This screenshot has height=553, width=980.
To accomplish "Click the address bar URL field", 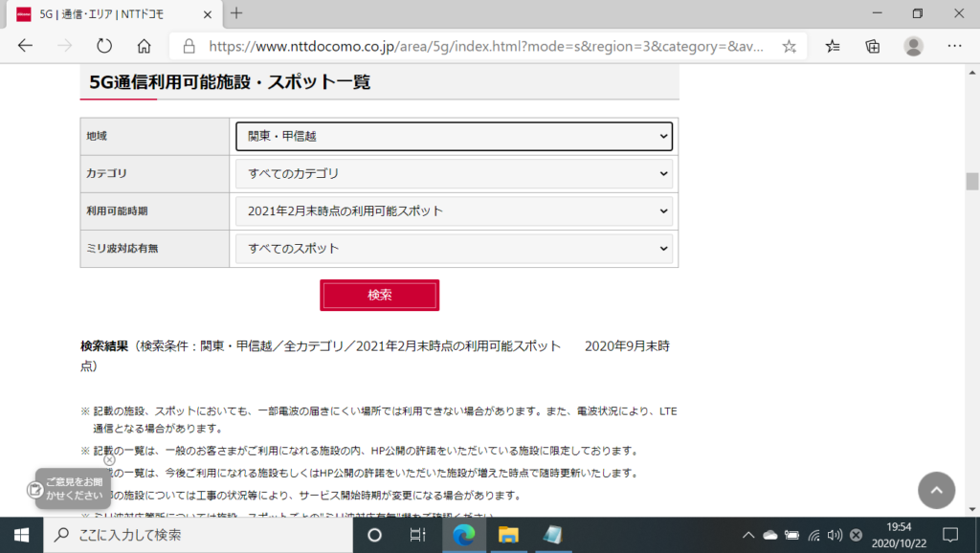I will [x=485, y=46].
